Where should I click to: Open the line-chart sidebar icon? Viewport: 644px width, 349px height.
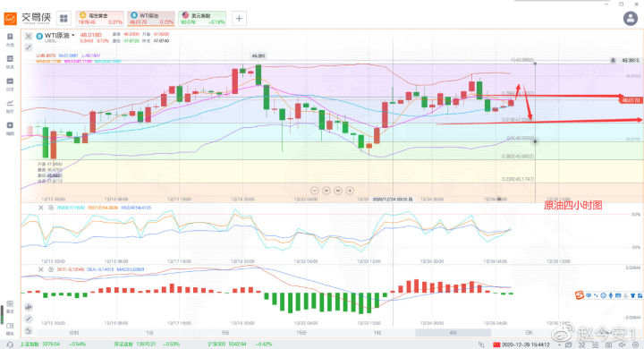click(10, 103)
